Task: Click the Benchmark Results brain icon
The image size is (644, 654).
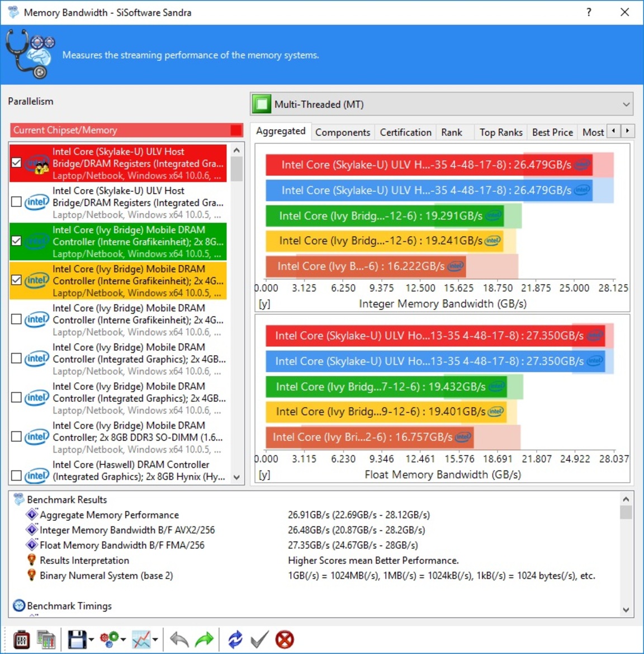Action: pos(19,499)
